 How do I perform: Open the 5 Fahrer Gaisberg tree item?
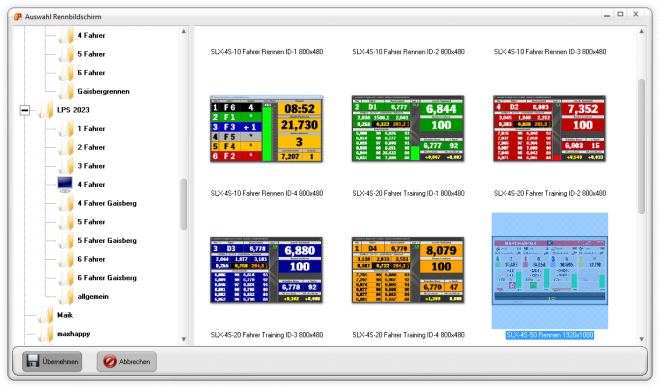tap(107, 240)
